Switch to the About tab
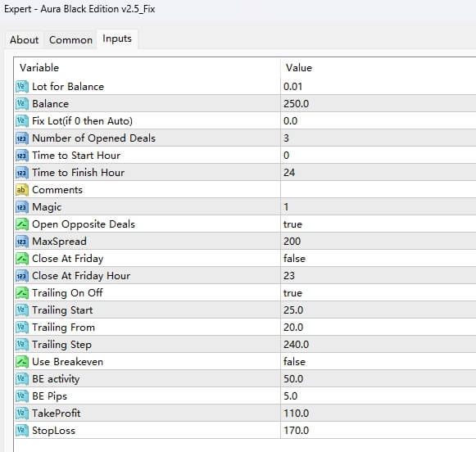Screen dimensions: 476x452 click(x=25, y=40)
